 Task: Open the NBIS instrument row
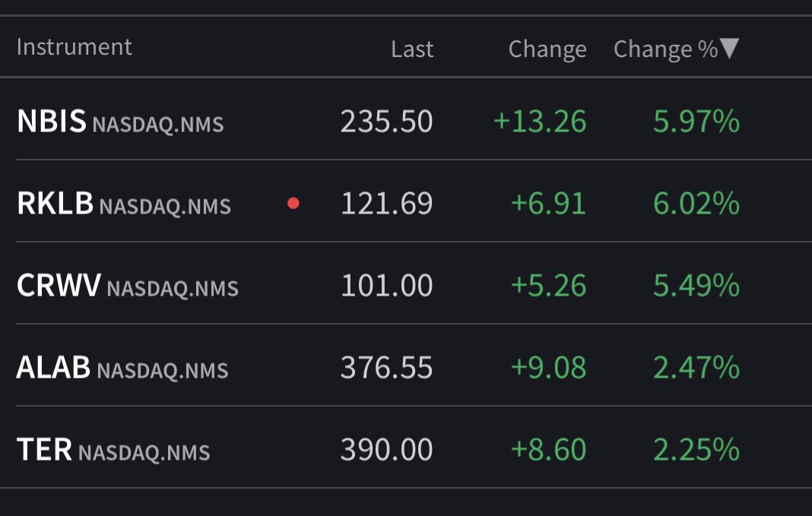pyautogui.click(x=406, y=119)
